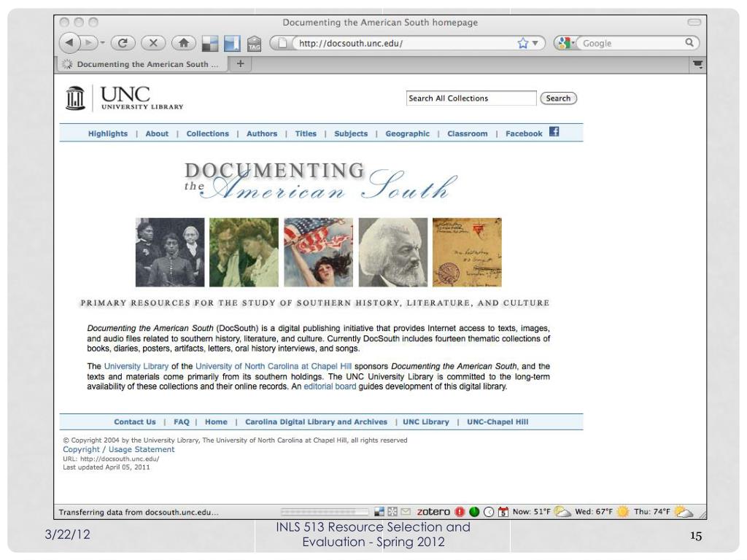
Task: Open the search engine selector dropdown
Action: 566,43
